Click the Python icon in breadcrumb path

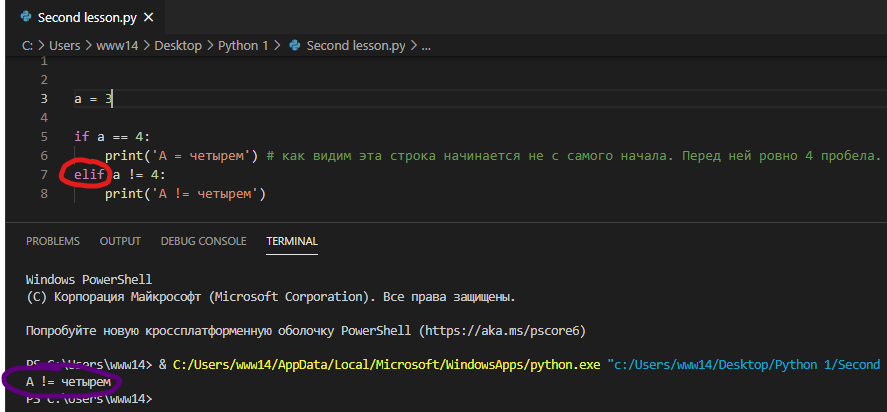point(294,46)
